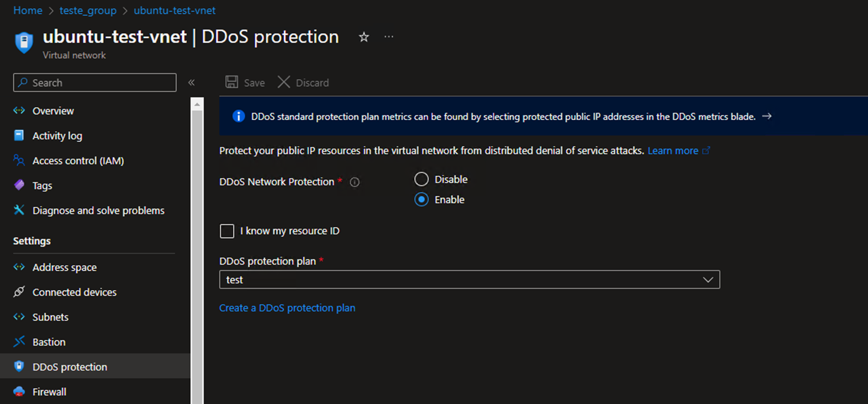Open the DDoS protection plan dropdown
Image resolution: width=868 pixels, height=404 pixels.
[470, 280]
